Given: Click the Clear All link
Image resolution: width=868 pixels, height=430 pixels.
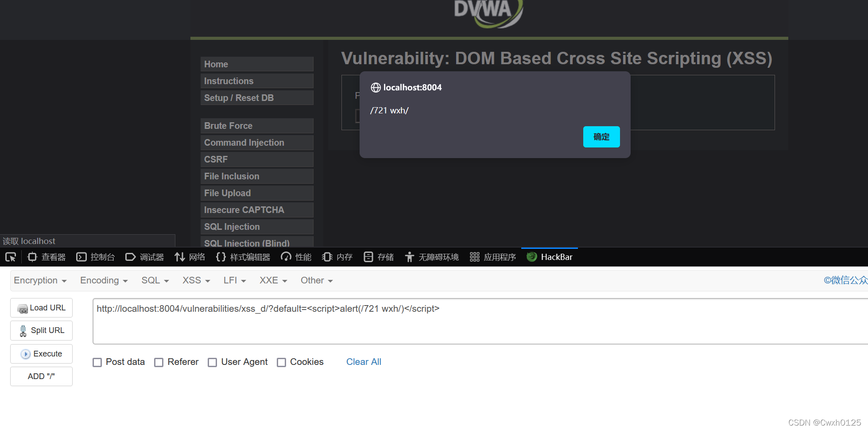Looking at the screenshot, I should 364,362.
